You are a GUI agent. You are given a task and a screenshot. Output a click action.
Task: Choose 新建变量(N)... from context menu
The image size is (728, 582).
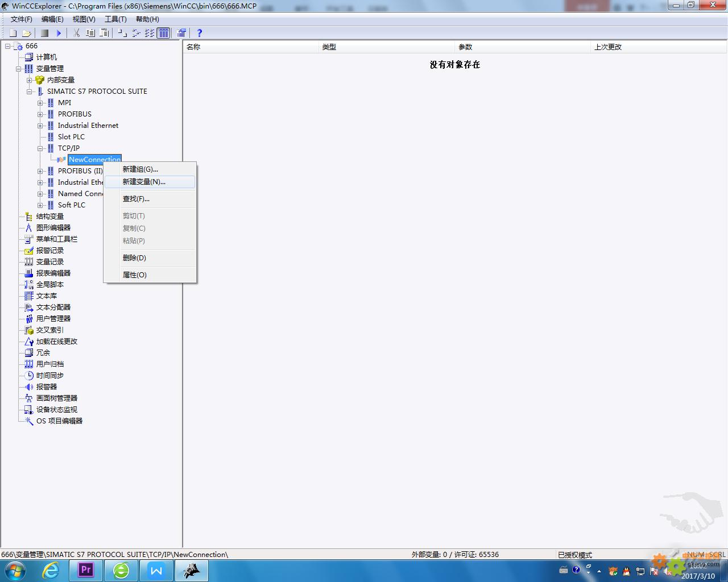coord(150,182)
